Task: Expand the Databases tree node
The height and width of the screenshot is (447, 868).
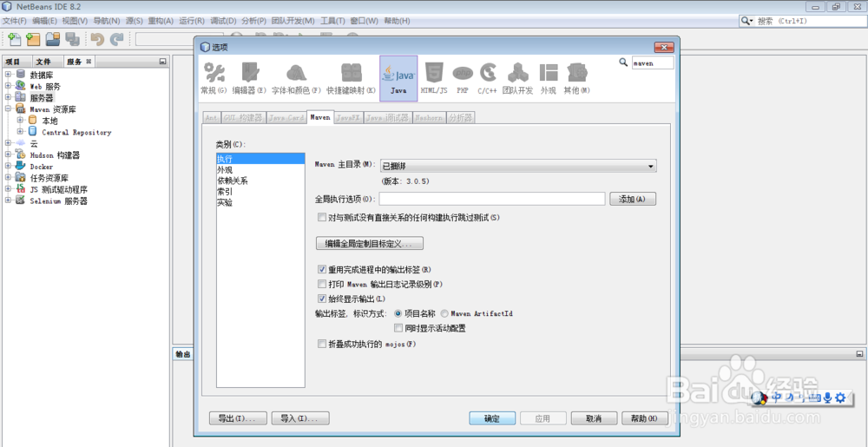Action: coord(9,75)
